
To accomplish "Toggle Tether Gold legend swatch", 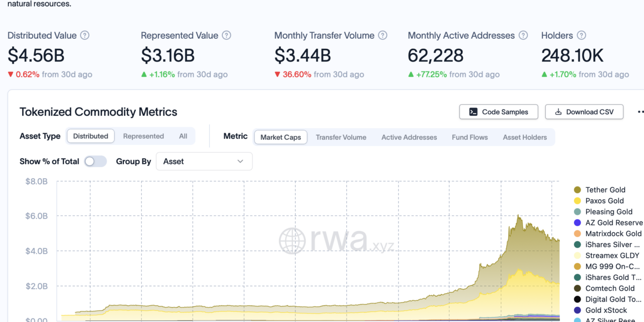I will pyautogui.click(x=578, y=190).
